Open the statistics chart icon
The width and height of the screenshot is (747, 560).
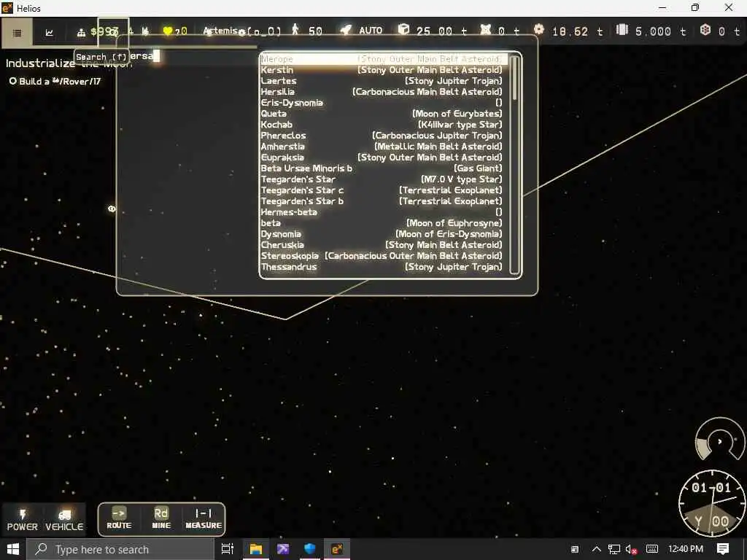(x=49, y=33)
